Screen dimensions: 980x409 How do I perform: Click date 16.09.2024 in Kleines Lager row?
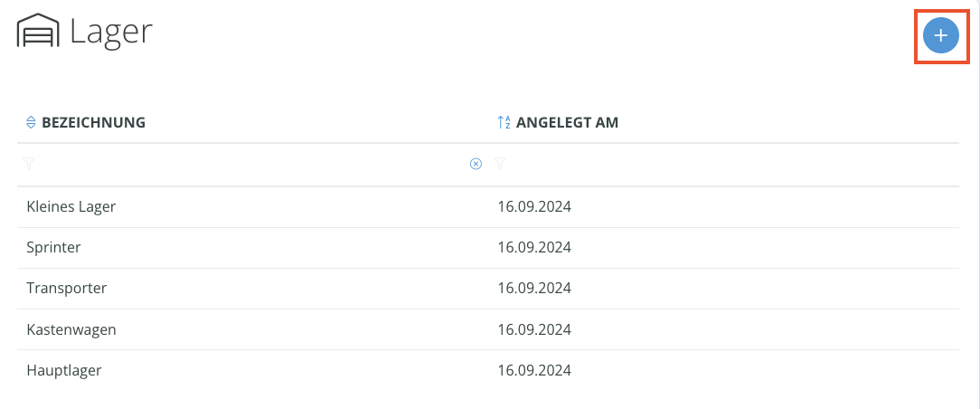coord(534,207)
